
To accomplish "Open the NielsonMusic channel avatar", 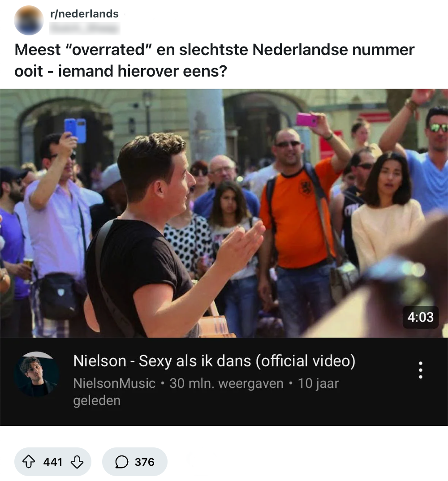I will pos(37,374).
